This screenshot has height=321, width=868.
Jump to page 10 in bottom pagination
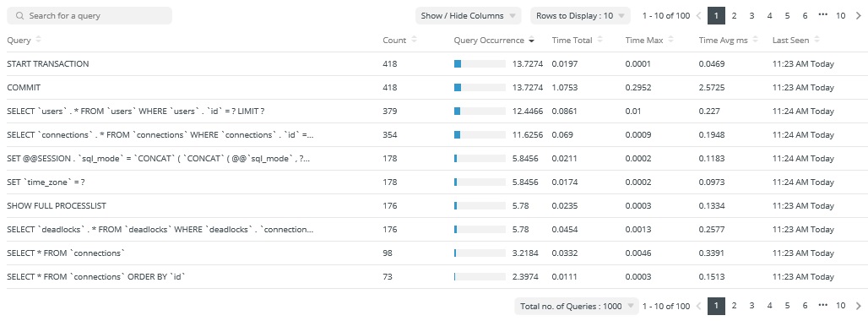840,306
